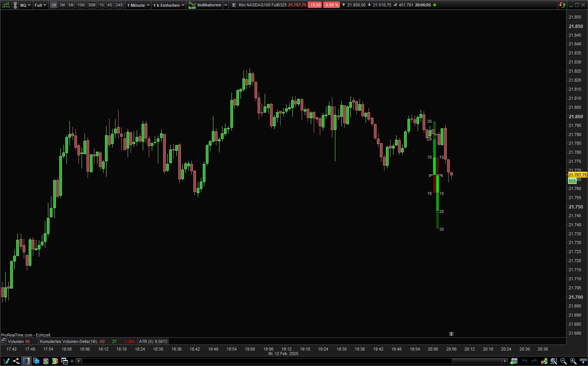Click the Indikatoren button
This screenshot has width=588, height=366.
click(205, 5)
